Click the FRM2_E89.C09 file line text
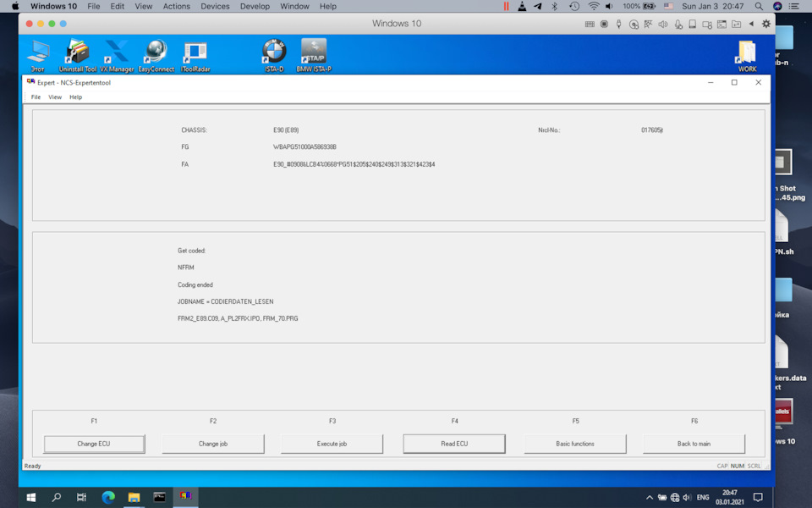 [238, 319]
